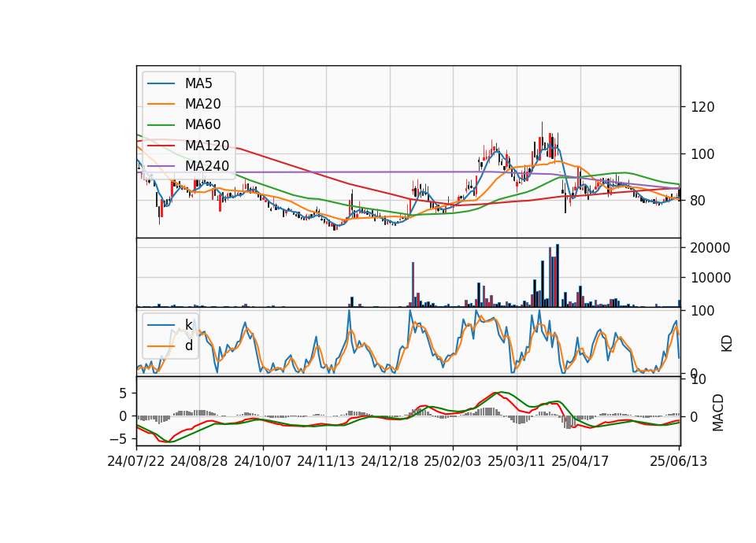756x543 pixels.
Task: Click the 24/07/22 date label
Action: coord(136,461)
